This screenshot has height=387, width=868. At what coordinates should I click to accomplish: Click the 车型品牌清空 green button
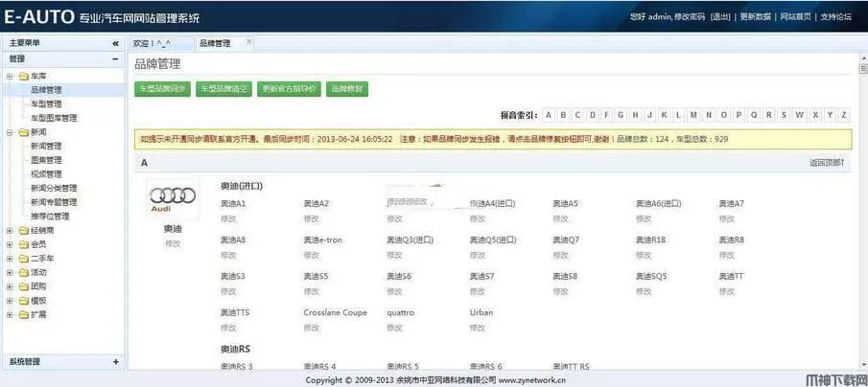click(x=223, y=88)
